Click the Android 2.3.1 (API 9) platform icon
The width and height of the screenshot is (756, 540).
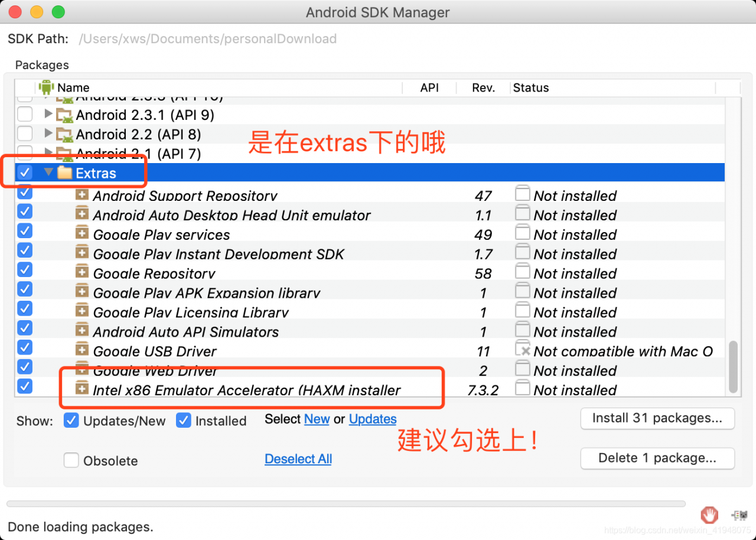tap(64, 115)
